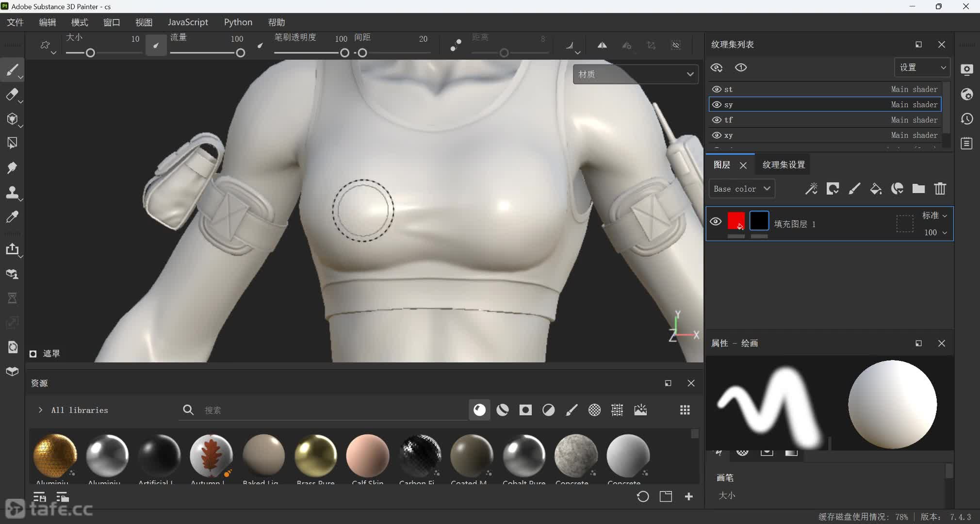
Task: Expand the All libraries tree
Action: click(x=40, y=410)
